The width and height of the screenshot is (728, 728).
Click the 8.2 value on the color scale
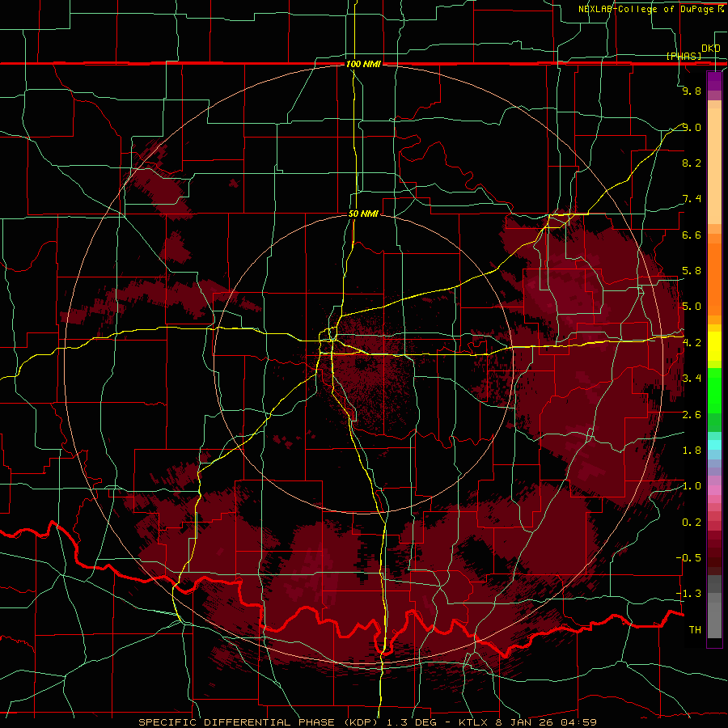pyautogui.click(x=692, y=163)
